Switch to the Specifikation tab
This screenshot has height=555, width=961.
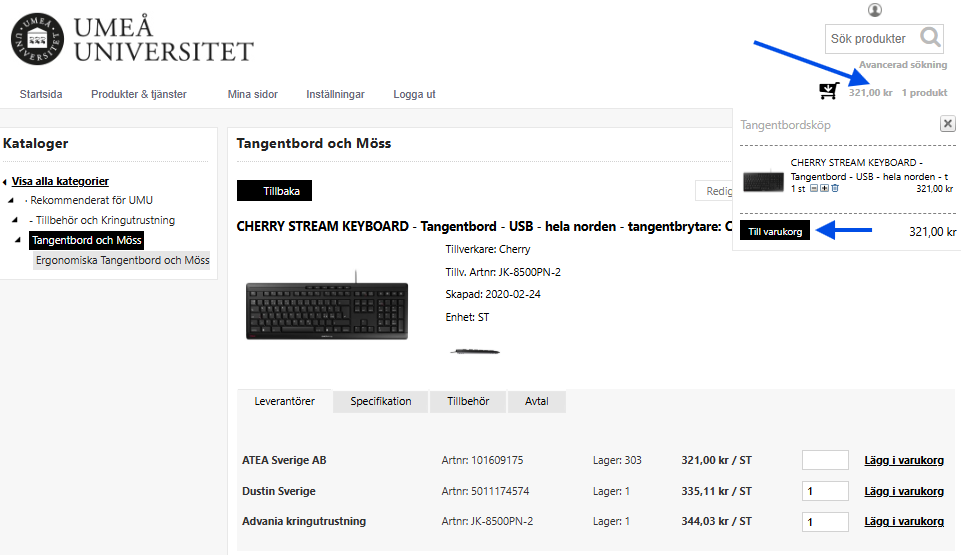(380, 401)
